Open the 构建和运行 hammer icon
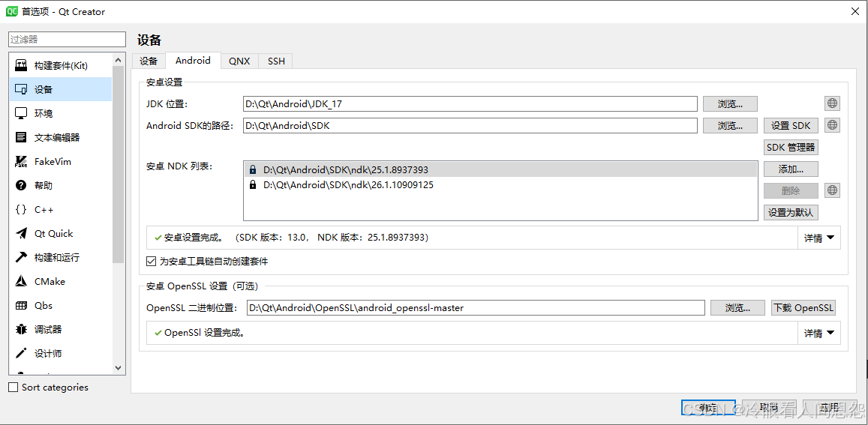This screenshot has height=425, width=868. [21, 257]
